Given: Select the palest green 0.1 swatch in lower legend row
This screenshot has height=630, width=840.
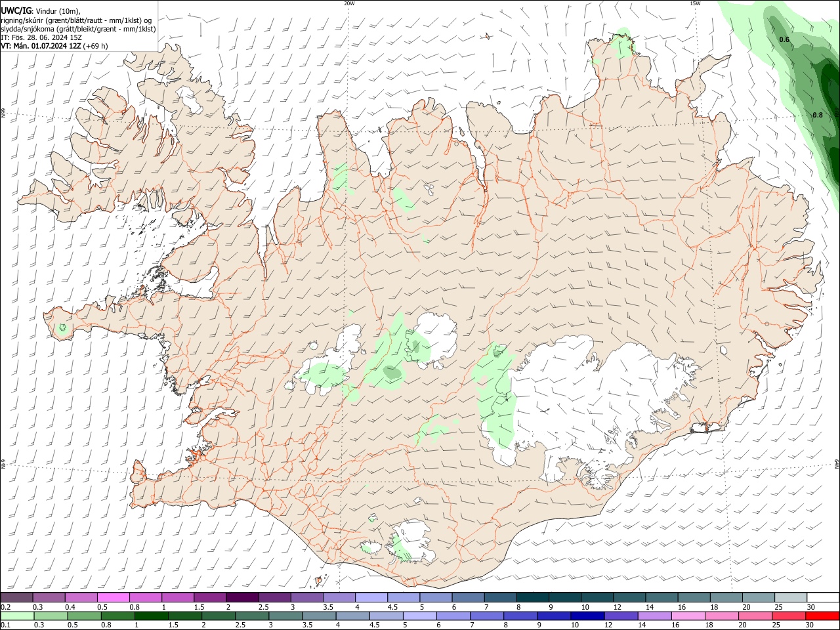Looking at the screenshot, I should [x=17, y=616].
